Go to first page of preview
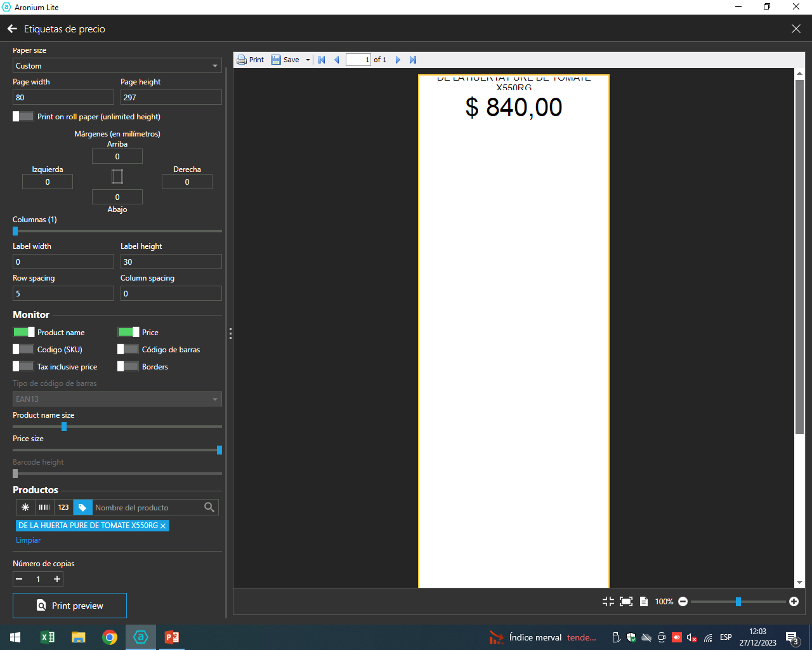This screenshot has width=812, height=650. (x=322, y=60)
